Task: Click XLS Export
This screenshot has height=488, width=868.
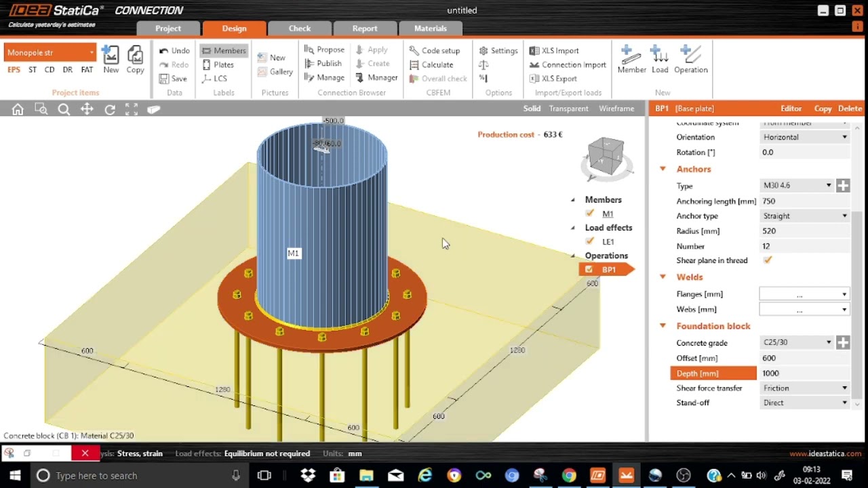Action: (x=553, y=79)
